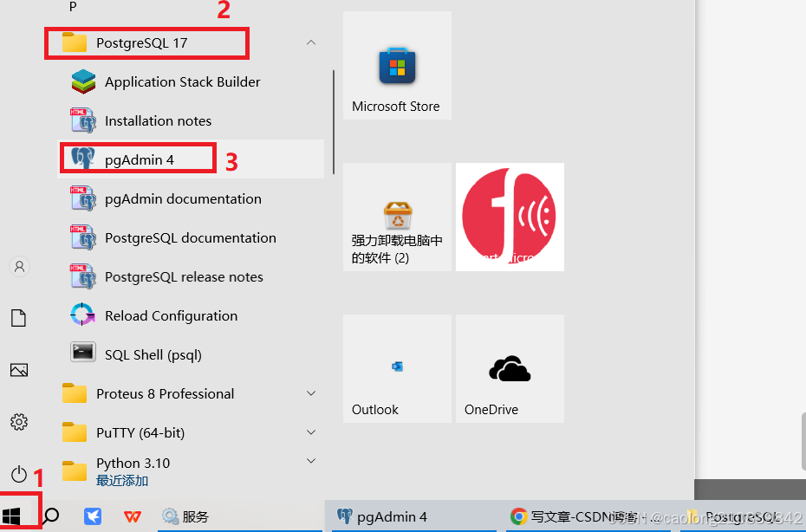Open the OneDrive tile
This screenshot has height=532, width=806.
(x=510, y=368)
